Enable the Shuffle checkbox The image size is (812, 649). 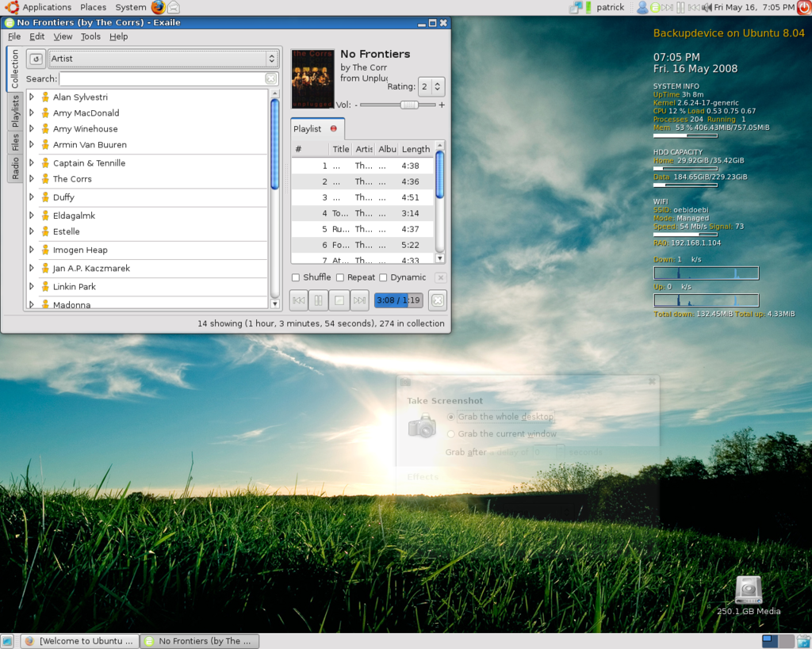click(296, 277)
